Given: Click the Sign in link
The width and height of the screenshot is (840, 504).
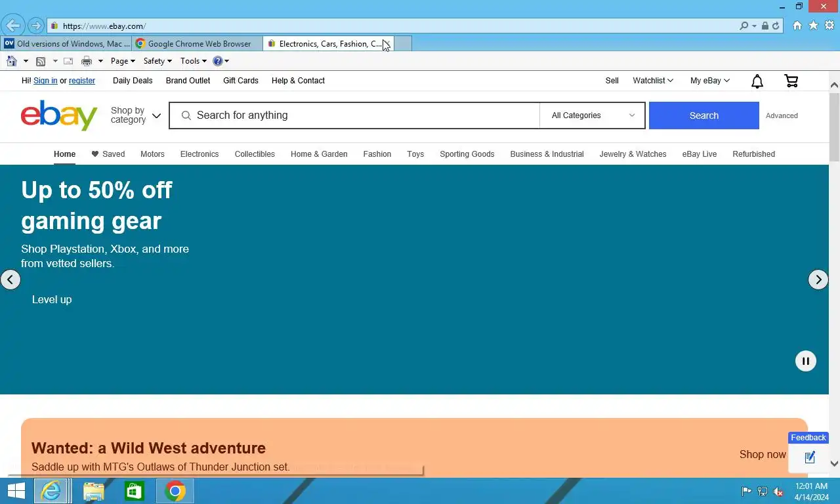Looking at the screenshot, I should pos(45,81).
